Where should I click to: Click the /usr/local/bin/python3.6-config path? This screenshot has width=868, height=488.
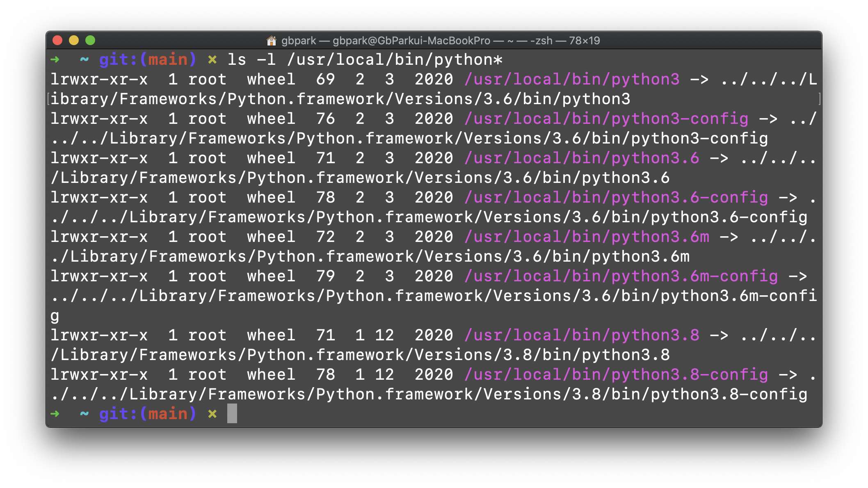[x=616, y=197]
